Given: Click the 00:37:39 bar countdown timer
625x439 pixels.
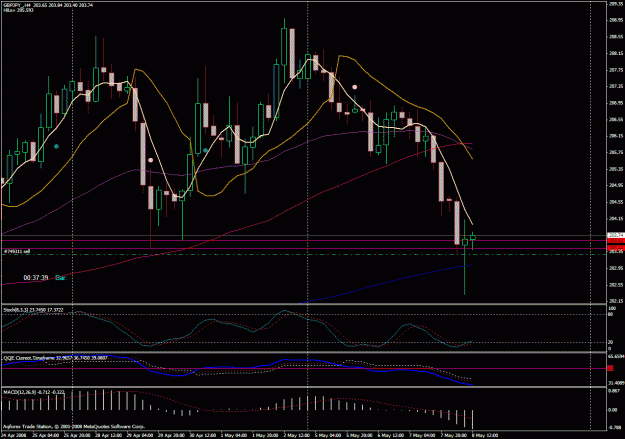Looking at the screenshot, I should click(36, 278).
